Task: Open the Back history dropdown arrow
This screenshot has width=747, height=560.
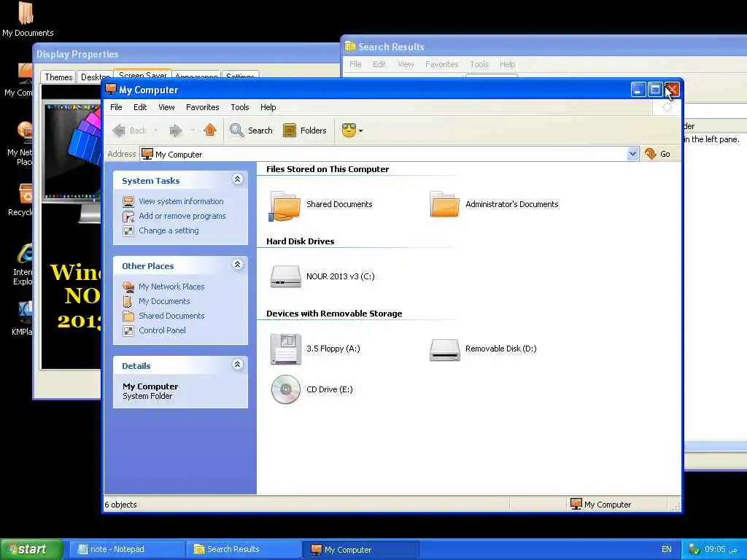Action: pyautogui.click(x=155, y=131)
